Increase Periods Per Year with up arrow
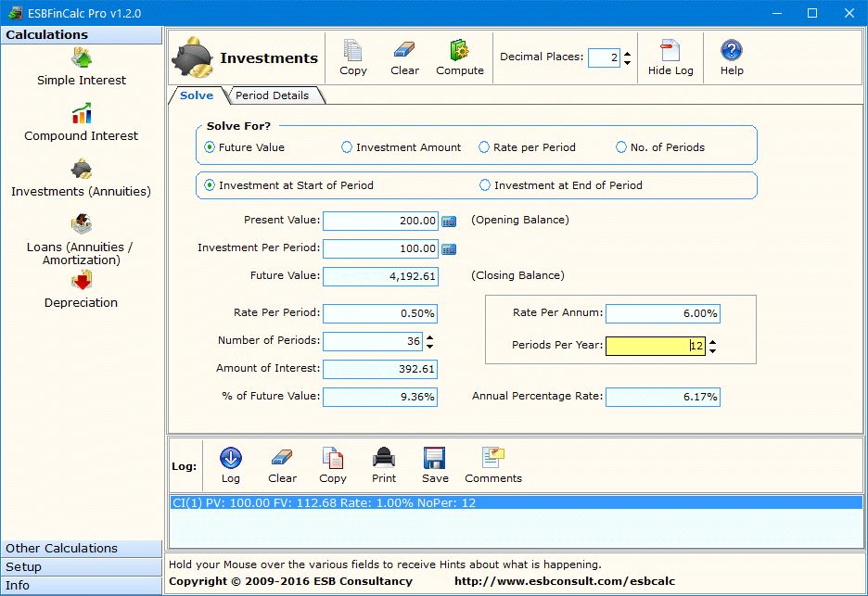This screenshot has height=596, width=868. 712,342
